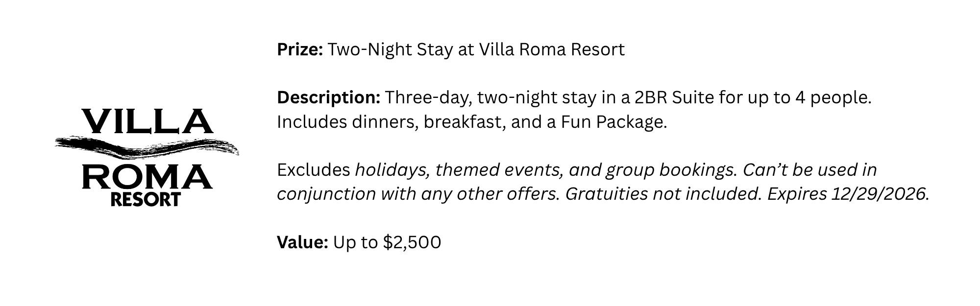
Task: Click the word VILLA in logo
Action: tap(147, 121)
